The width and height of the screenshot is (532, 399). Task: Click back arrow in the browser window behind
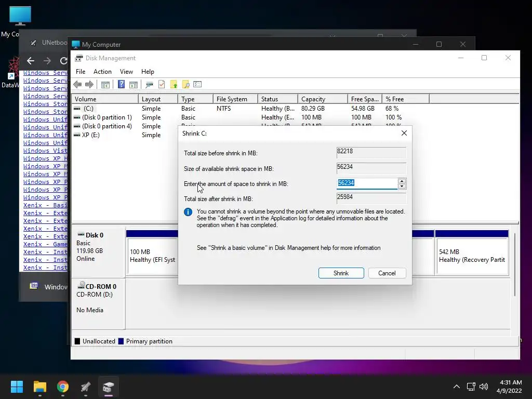click(x=31, y=61)
